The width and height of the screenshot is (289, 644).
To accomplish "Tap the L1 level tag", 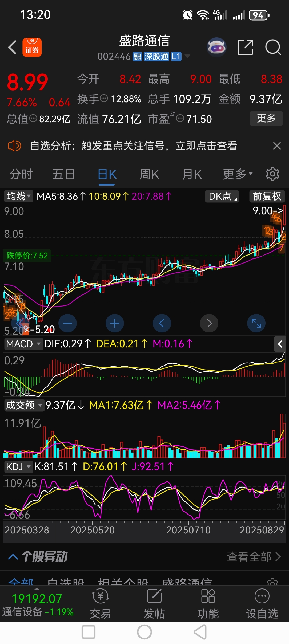I will pos(176,56).
